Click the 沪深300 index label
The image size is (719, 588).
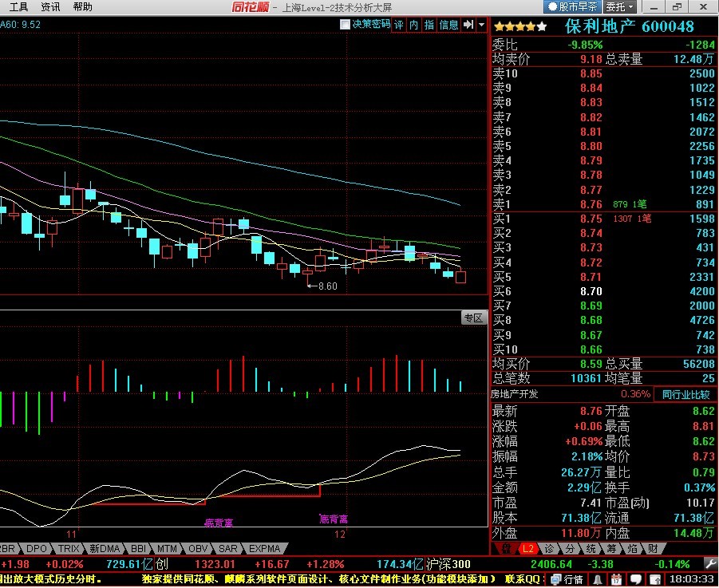pyautogui.click(x=448, y=564)
